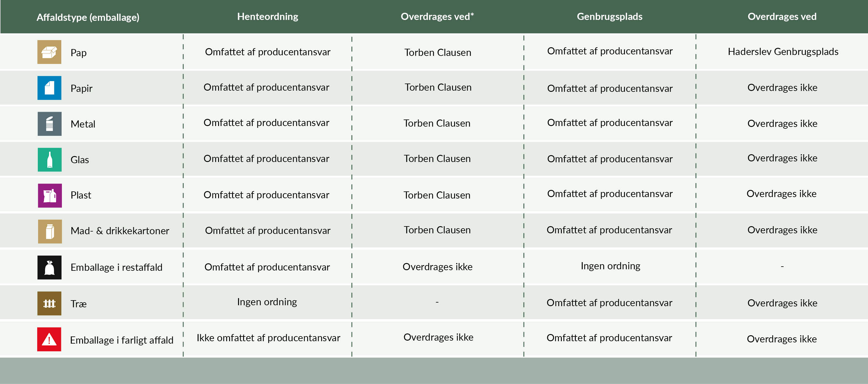Click the red farligt affald warning icon
868x384 pixels.
click(49, 339)
